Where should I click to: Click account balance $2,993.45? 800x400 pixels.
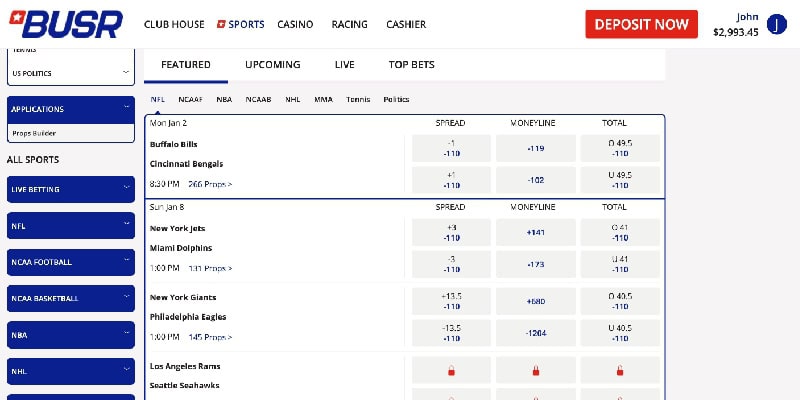pos(736,33)
